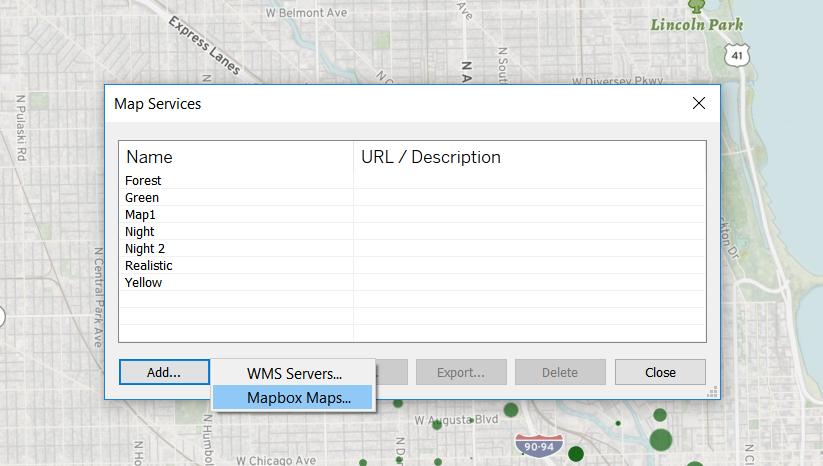The image size is (823, 466).
Task: Click the Delete button
Action: (560, 372)
